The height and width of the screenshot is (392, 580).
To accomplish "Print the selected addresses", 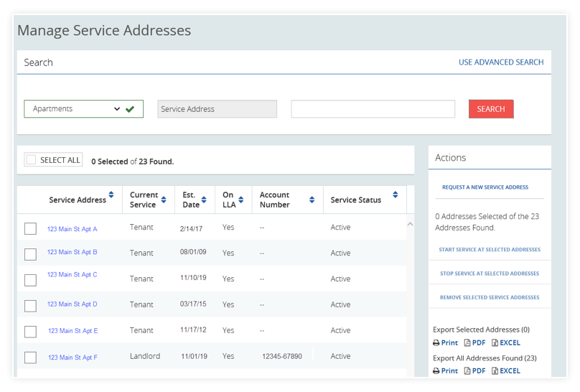I will tap(445, 343).
